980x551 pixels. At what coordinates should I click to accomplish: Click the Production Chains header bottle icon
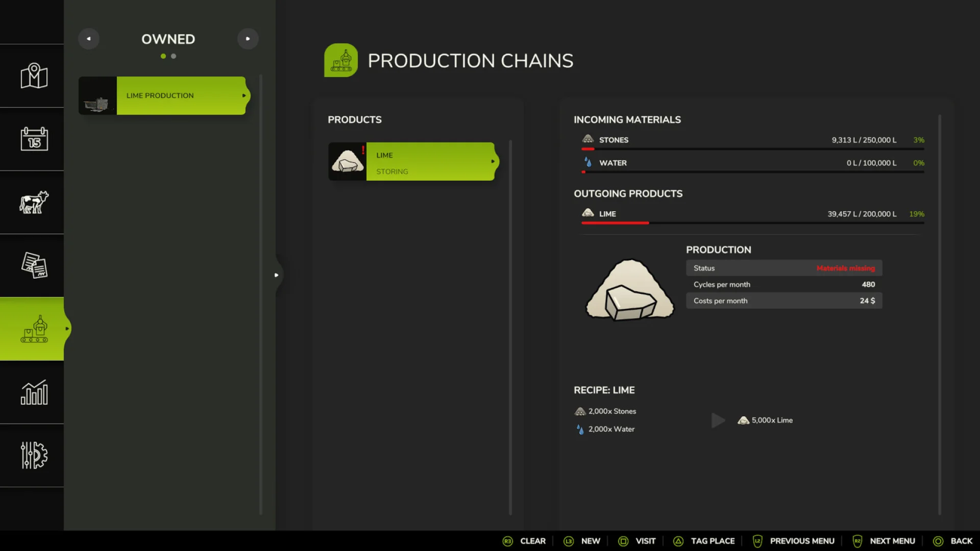click(x=341, y=60)
